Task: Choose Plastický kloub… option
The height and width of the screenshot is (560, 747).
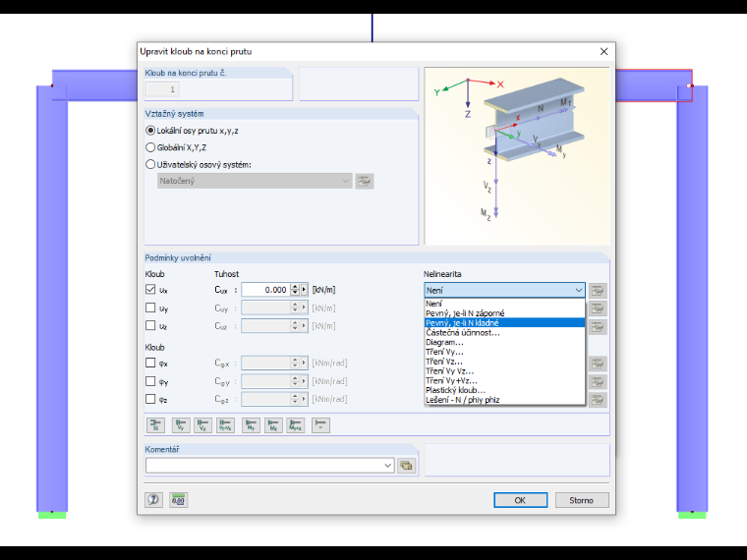Action: pos(504,389)
